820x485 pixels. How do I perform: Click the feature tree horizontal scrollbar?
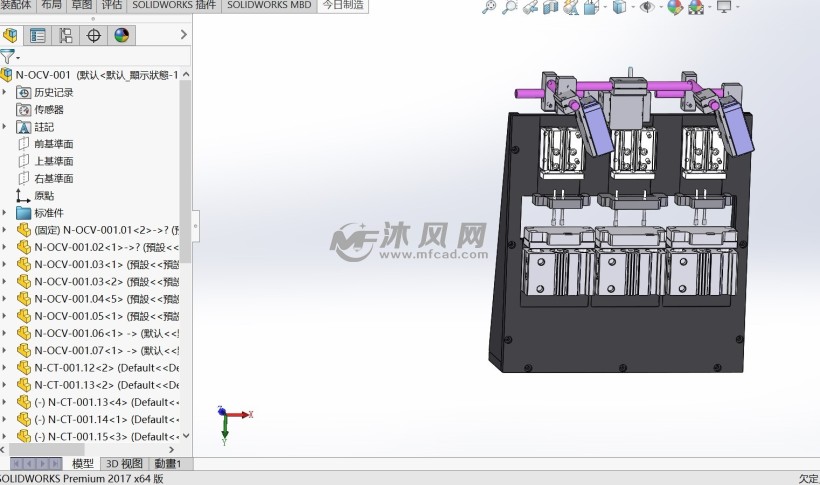tap(35, 464)
